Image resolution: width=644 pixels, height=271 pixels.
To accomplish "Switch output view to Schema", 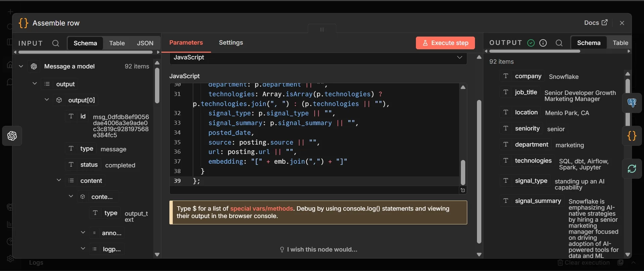I will (589, 43).
